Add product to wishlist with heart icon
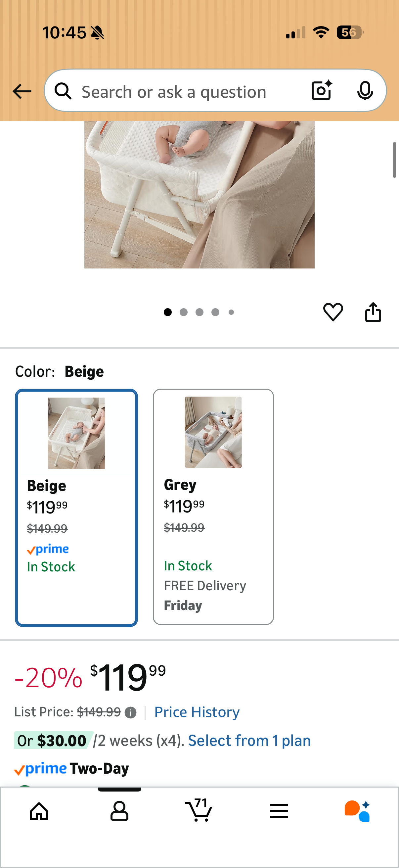Screen dimensions: 399x868 [x=333, y=312]
